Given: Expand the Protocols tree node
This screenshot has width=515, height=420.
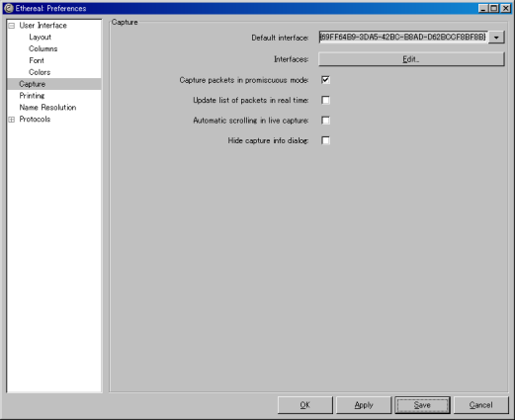Looking at the screenshot, I should point(12,120).
